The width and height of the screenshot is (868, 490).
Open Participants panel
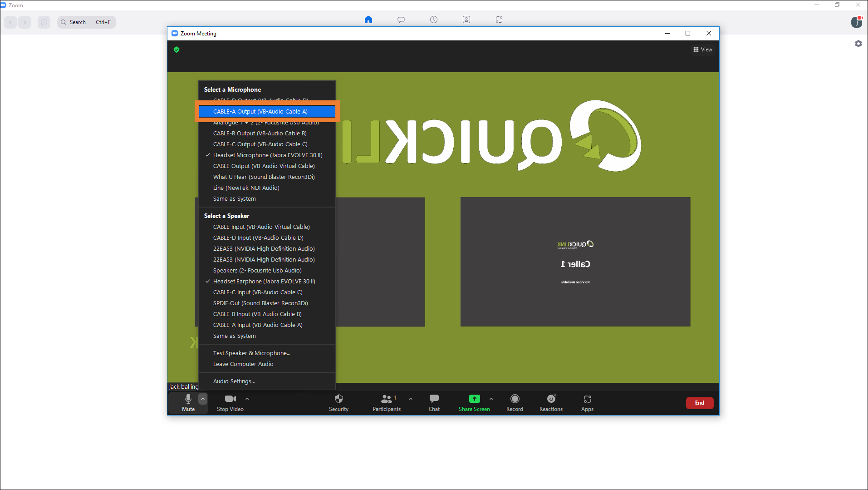tap(387, 402)
